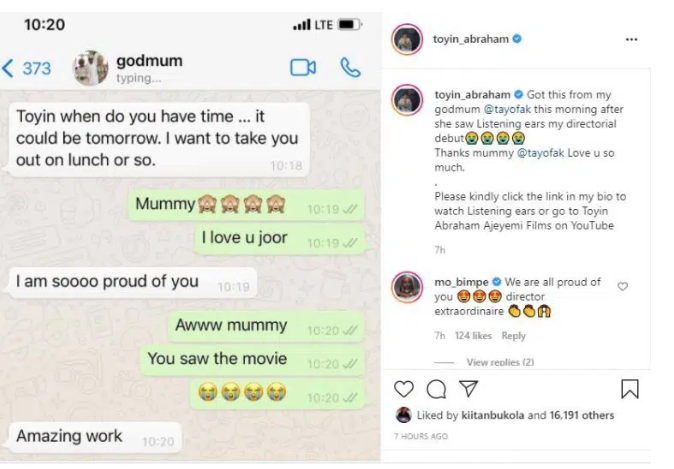Reply to mo_bimpe's comment
Viewport: 674px width, 469px height.
click(x=513, y=336)
